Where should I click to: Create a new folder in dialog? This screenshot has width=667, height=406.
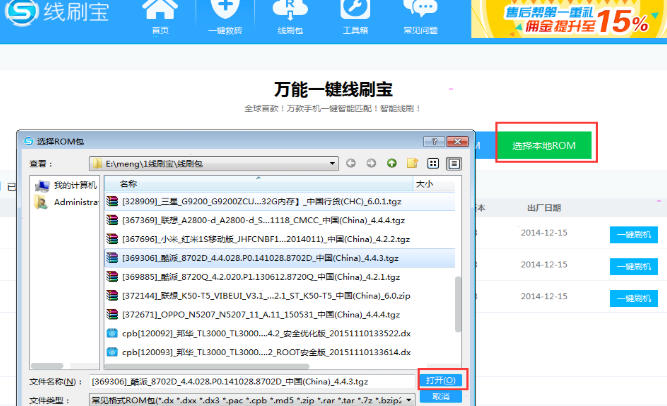tap(413, 163)
